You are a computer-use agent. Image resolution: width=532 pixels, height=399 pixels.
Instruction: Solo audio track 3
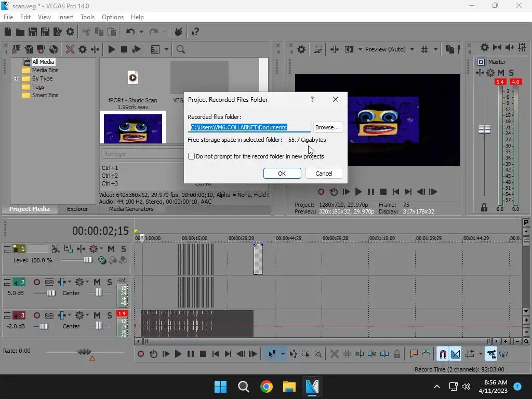(109, 315)
